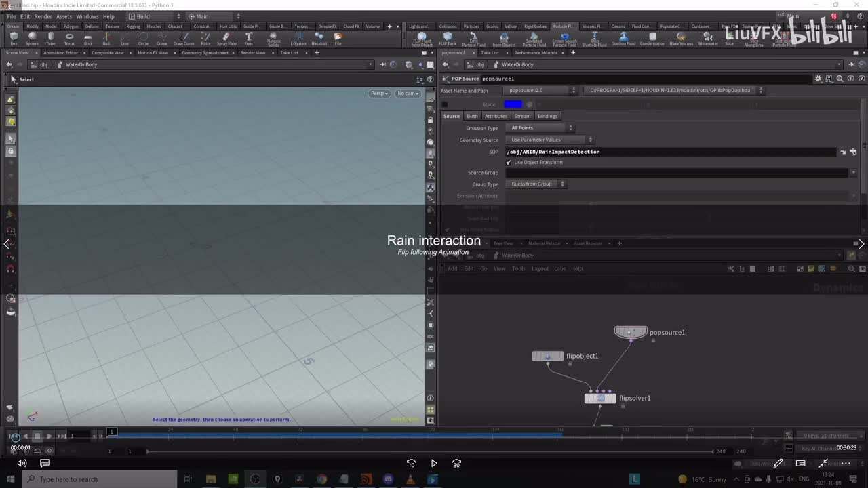Open the network editor Layout menu

[540, 269]
